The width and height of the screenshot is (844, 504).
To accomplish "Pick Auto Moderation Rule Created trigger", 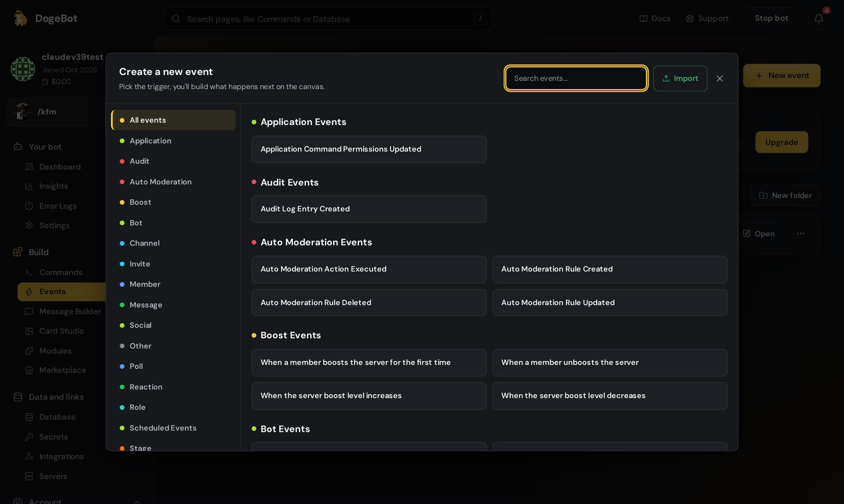I will point(610,269).
